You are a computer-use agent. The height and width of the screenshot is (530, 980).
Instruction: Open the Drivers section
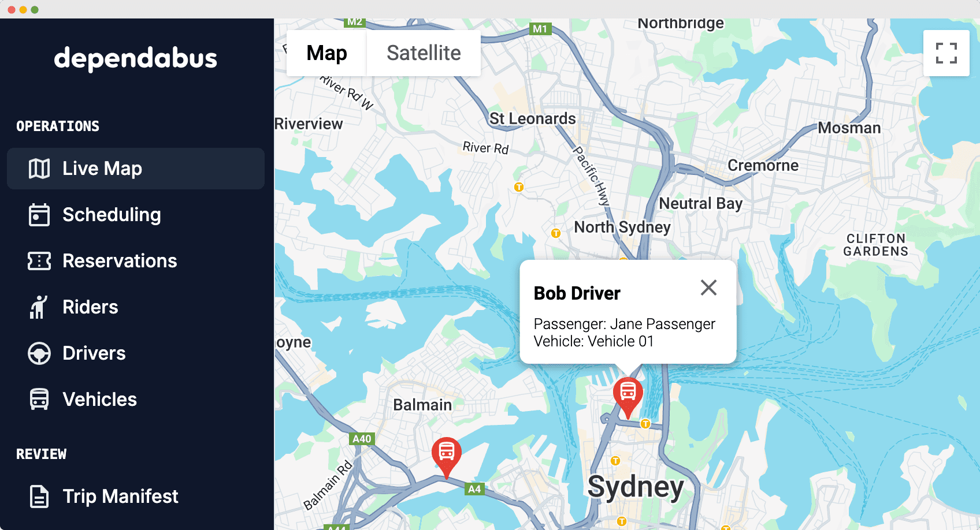[136, 353]
